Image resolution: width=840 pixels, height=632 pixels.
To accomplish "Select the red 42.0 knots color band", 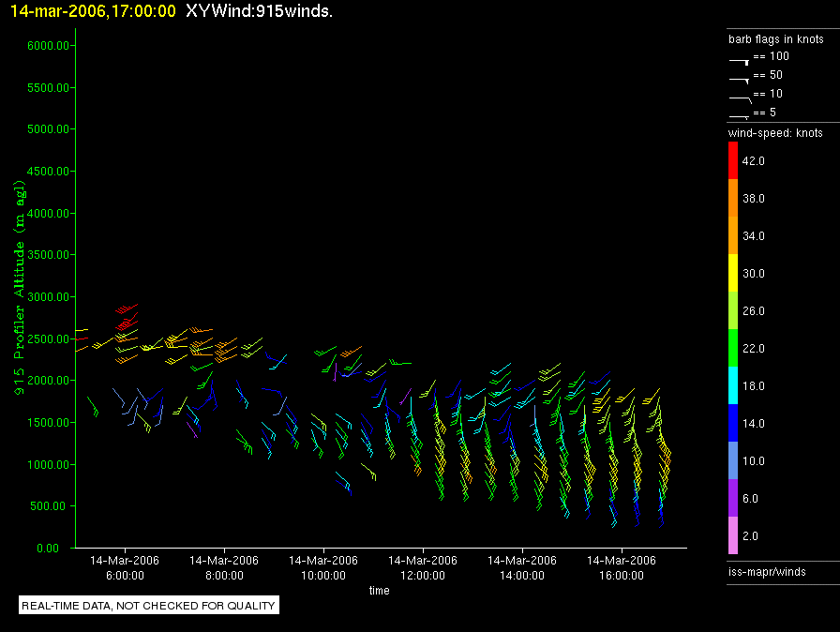I will click(733, 161).
